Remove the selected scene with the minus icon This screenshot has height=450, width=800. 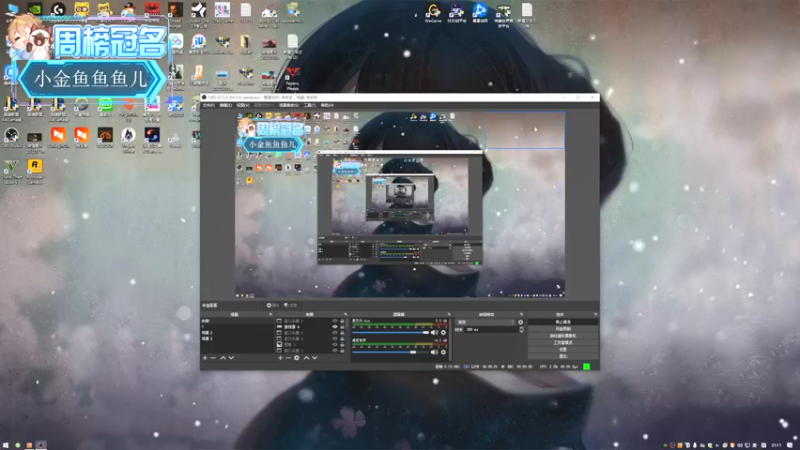[x=213, y=358]
